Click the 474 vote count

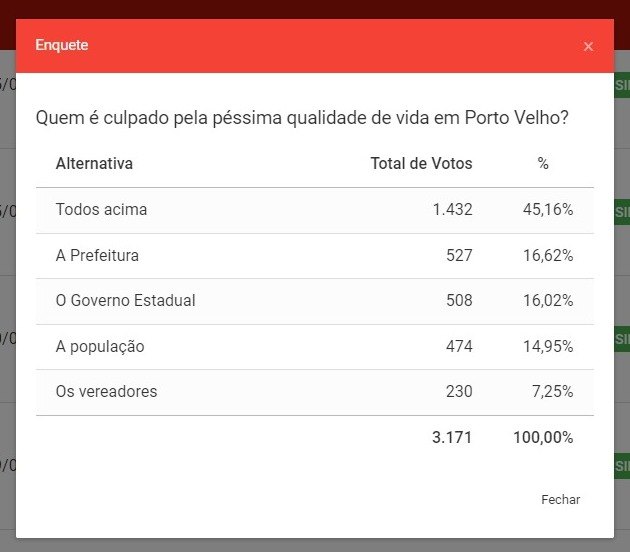[459, 346]
